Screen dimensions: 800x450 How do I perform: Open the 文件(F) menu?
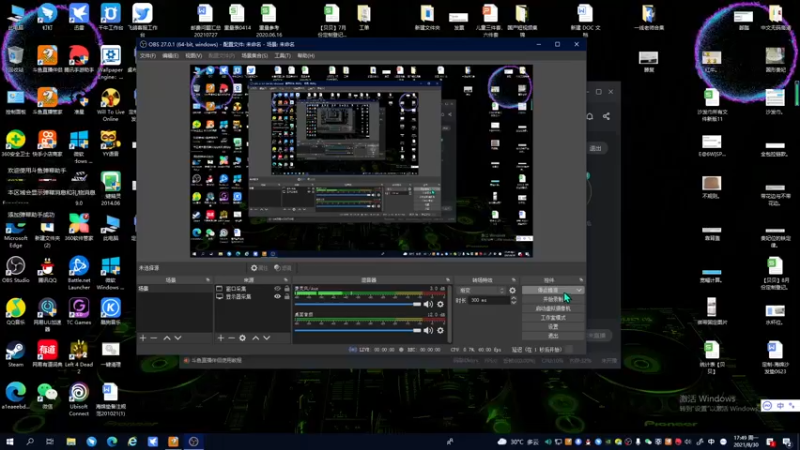tap(147, 56)
